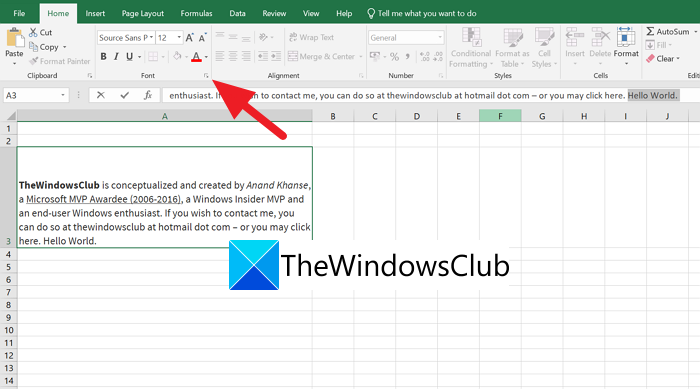Viewport: 700px width, 389px height.
Task: Click Delete cells button
Action: tap(600, 46)
